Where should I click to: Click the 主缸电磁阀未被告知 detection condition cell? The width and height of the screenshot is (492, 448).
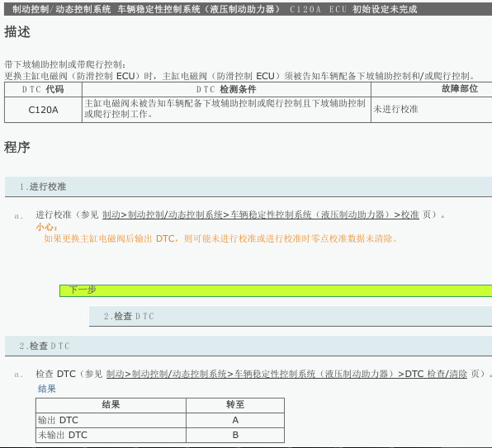coord(226,110)
